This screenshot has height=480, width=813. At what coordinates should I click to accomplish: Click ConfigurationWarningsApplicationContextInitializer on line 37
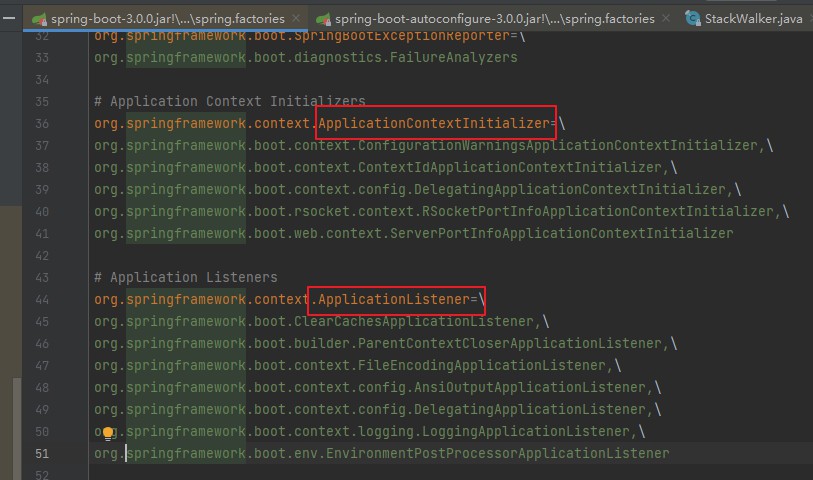[x=558, y=145]
